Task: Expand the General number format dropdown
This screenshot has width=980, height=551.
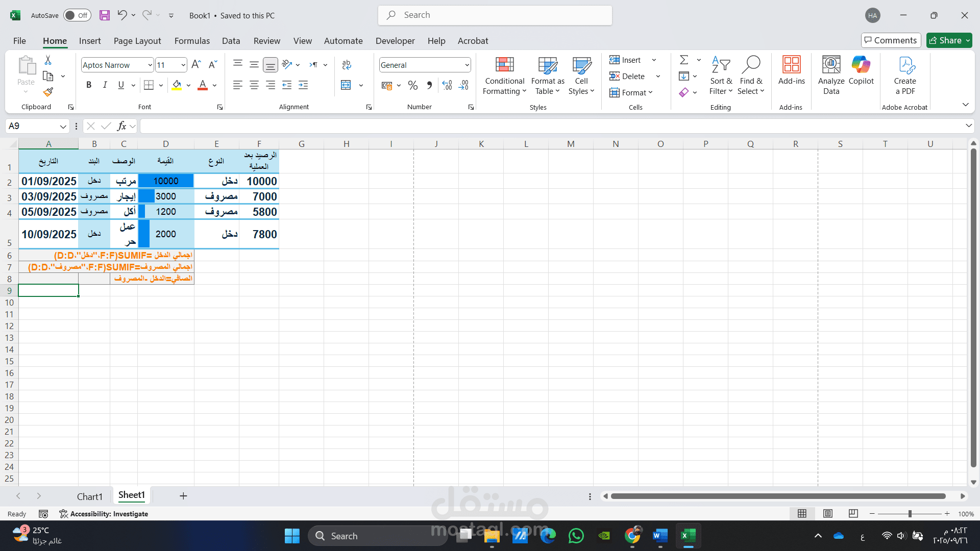Action: coord(467,65)
